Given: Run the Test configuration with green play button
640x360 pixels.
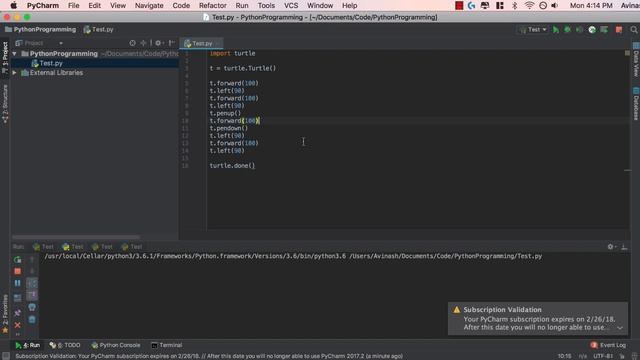Looking at the screenshot, I should pyautogui.click(x=556, y=30).
